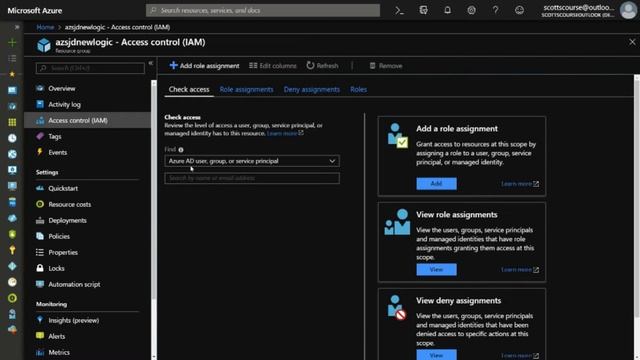Open the help question mark icon
The height and width of the screenshot is (360, 640).
[x=495, y=11]
